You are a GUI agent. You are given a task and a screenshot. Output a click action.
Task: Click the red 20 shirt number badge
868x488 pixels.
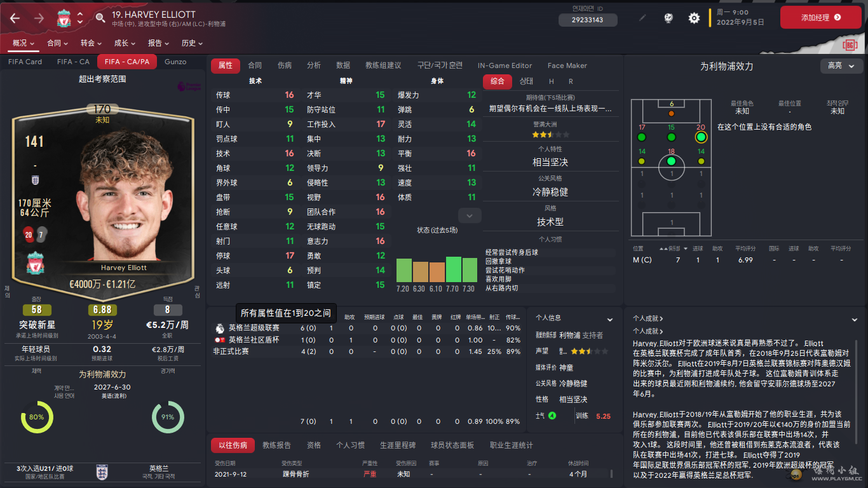(29, 234)
